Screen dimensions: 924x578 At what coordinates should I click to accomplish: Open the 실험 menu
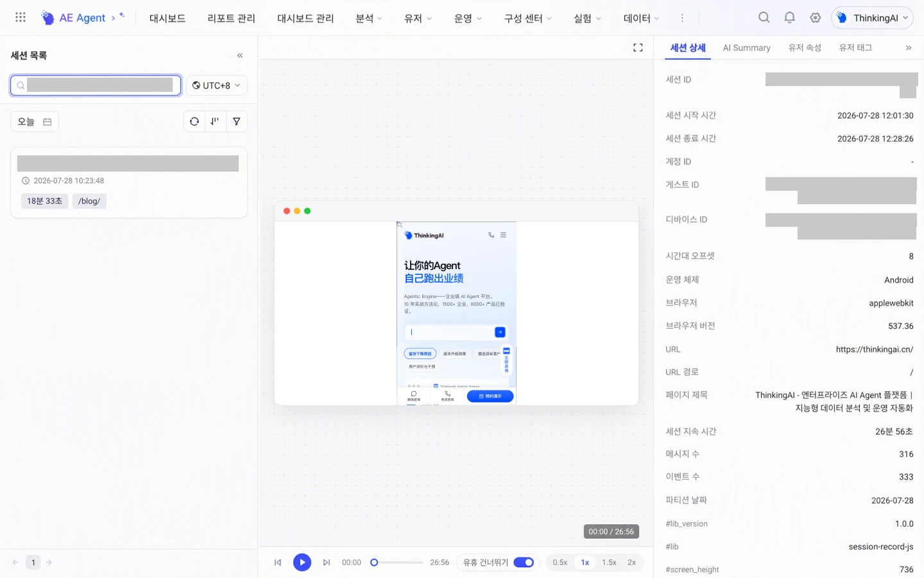[x=587, y=18]
